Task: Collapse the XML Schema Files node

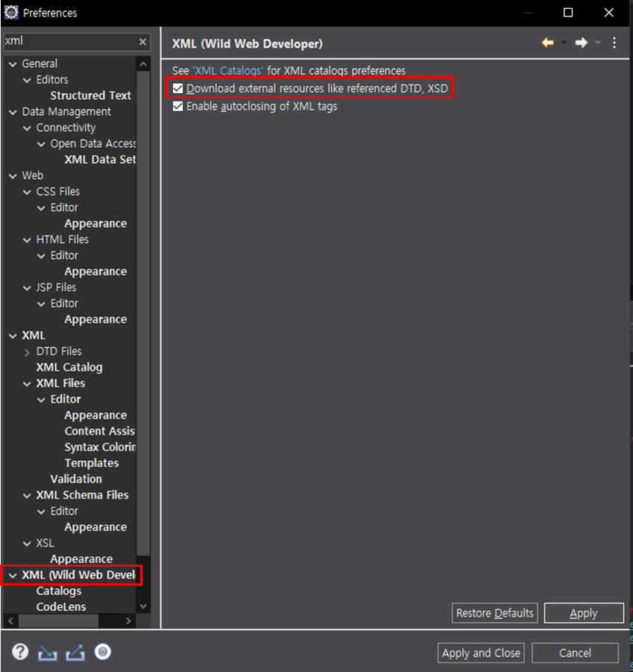Action: [x=27, y=496]
